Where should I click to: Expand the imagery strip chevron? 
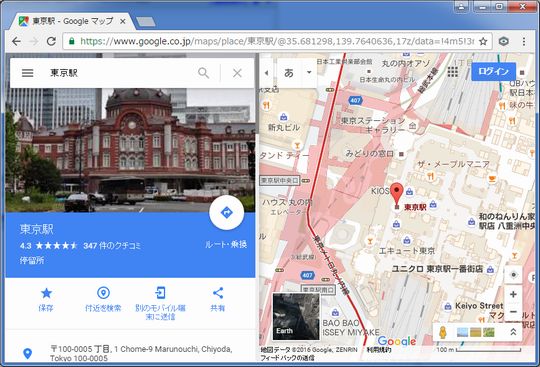[x=513, y=332]
